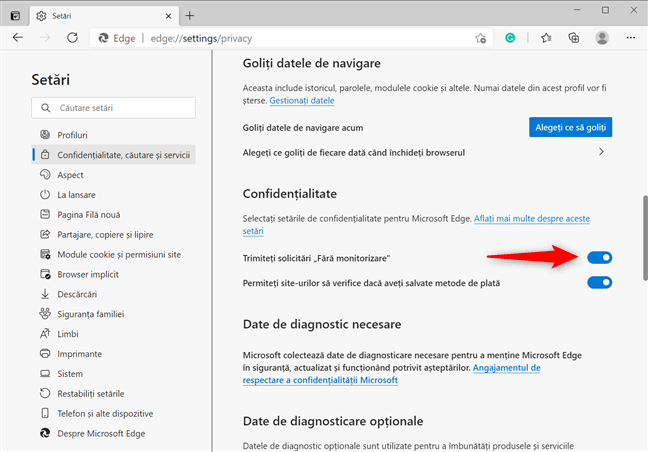Click the Edge logo beside Despre
Image resolution: width=648 pixels, height=452 pixels.
[x=45, y=433]
